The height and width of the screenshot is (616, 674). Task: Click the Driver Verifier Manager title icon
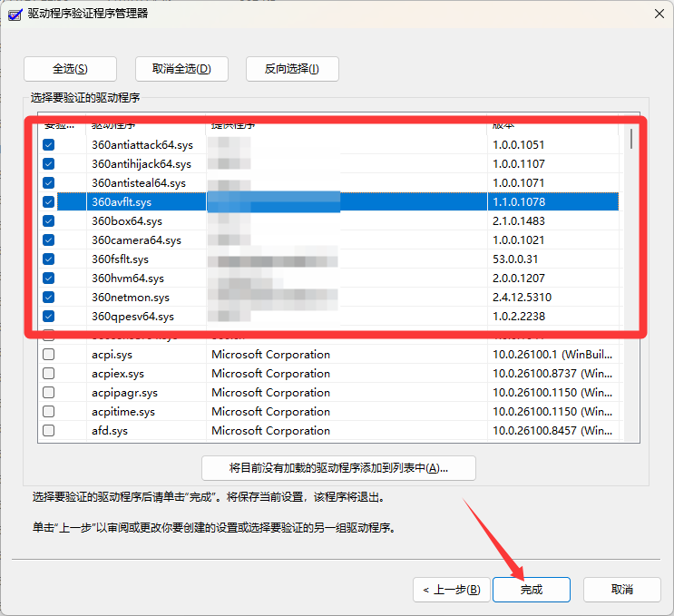pos(15,15)
